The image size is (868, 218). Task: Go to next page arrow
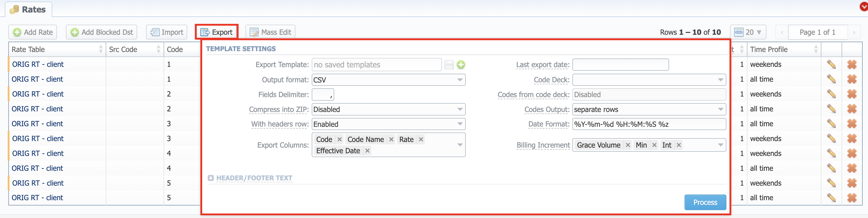coord(854,32)
